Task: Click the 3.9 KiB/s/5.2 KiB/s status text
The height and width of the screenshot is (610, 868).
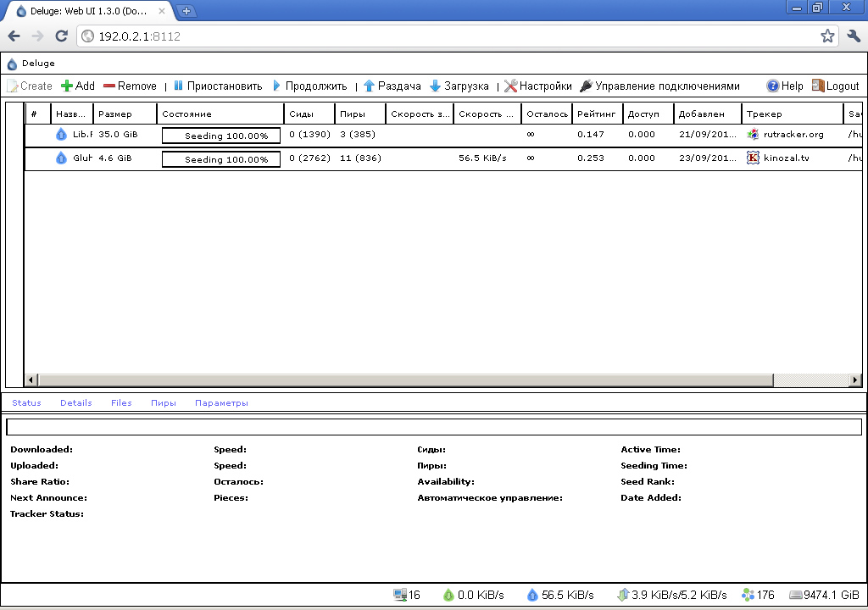Action: point(679,595)
